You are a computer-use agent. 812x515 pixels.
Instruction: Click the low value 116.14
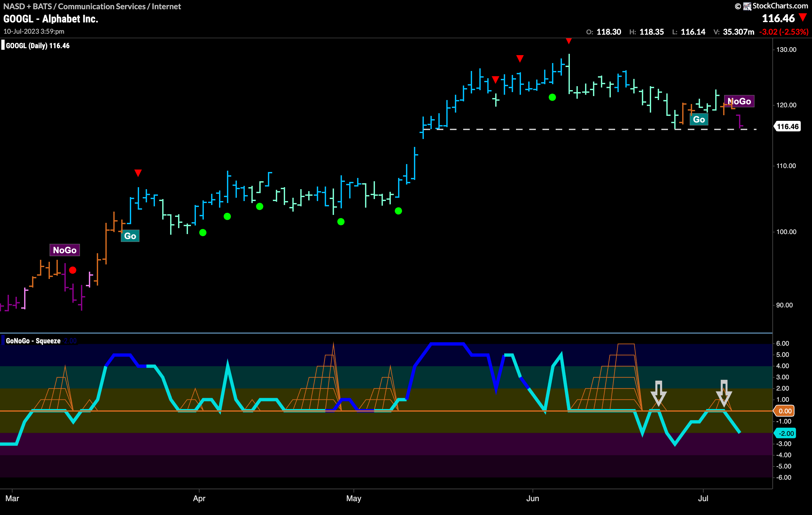click(x=693, y=32)
